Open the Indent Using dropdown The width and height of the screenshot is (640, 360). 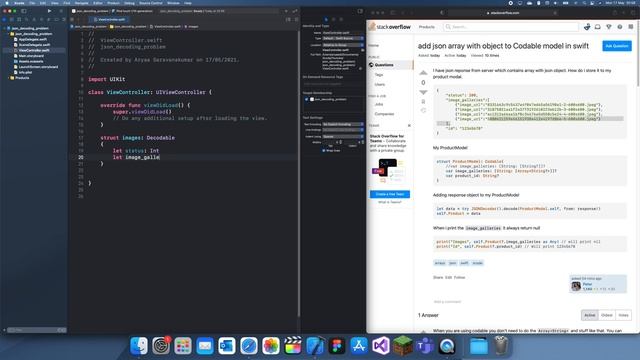343,137
